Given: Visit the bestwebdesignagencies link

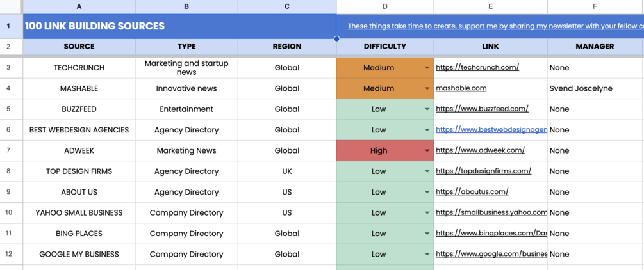Looking at the screenshot, I should (x=491, y=130).
